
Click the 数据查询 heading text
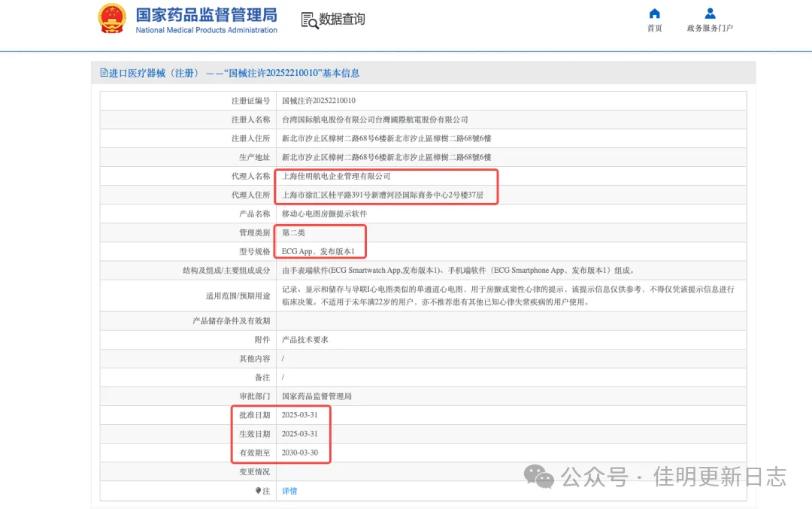tap(342, 19)
